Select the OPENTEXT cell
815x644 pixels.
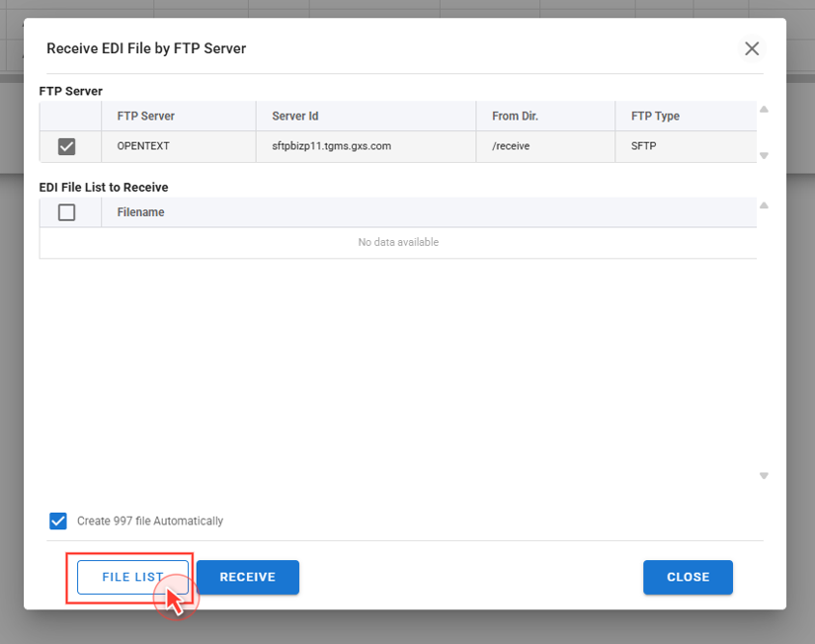pos(178,146)
